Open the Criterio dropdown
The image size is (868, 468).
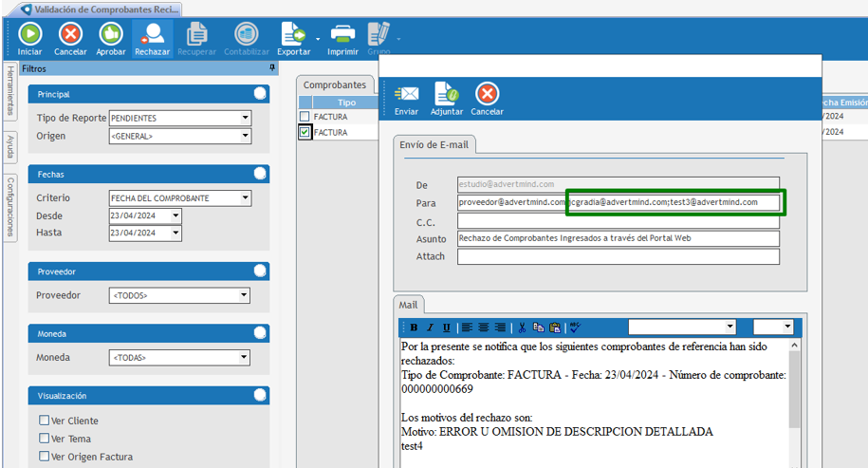point(246,197)
